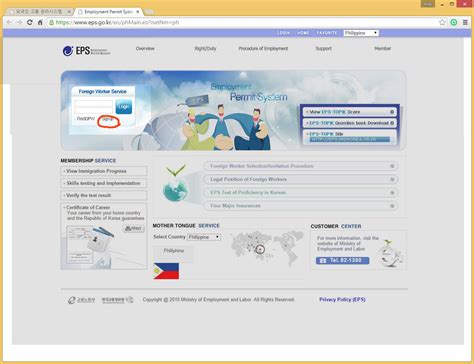The height and width of the screenshot is (364, 474).
Task: Click the EPS logo
Action: pos(86,51)
